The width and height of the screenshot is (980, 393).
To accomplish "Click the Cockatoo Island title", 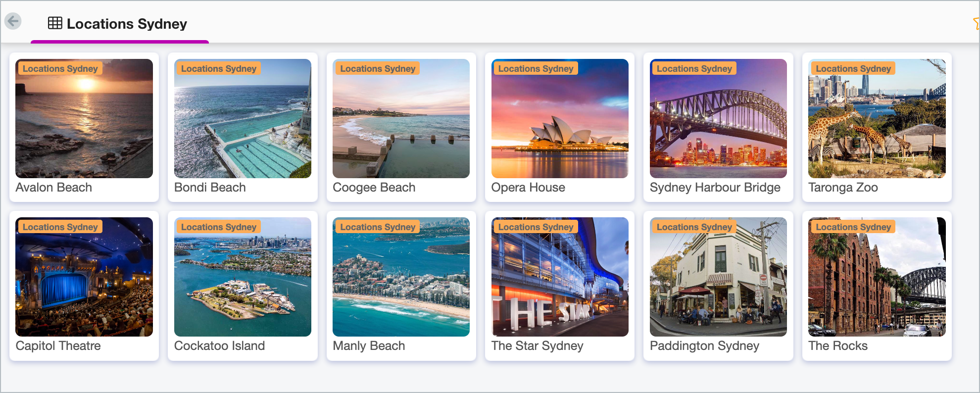I will pos(219,345).
